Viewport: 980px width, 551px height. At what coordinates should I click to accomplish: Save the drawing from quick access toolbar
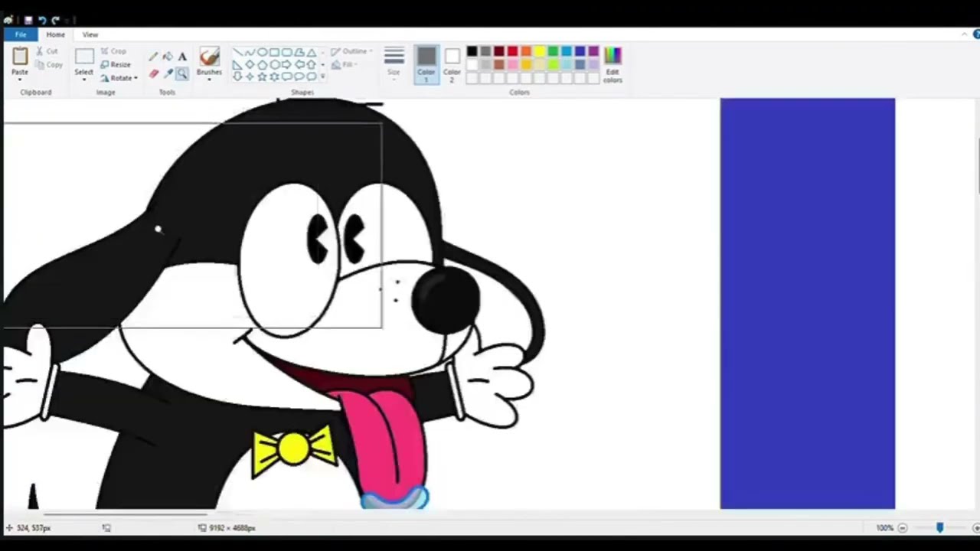(28, 20)
